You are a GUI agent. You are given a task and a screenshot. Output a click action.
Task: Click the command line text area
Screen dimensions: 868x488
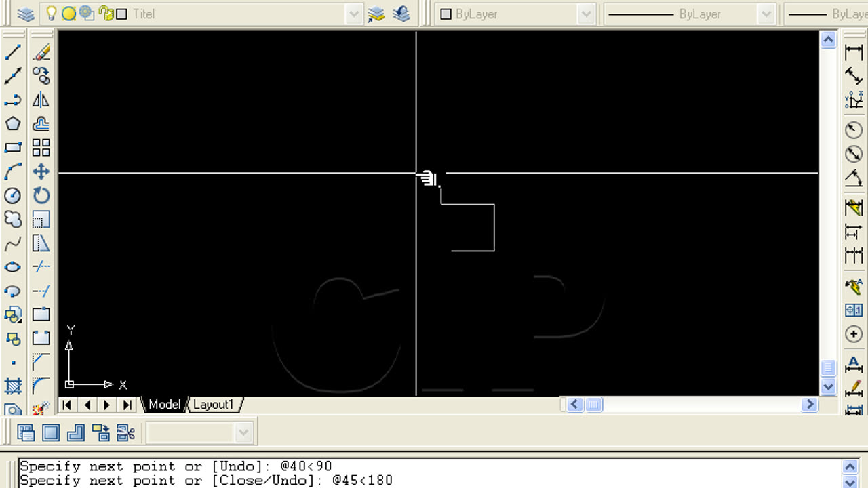click(x=429, y=473)
